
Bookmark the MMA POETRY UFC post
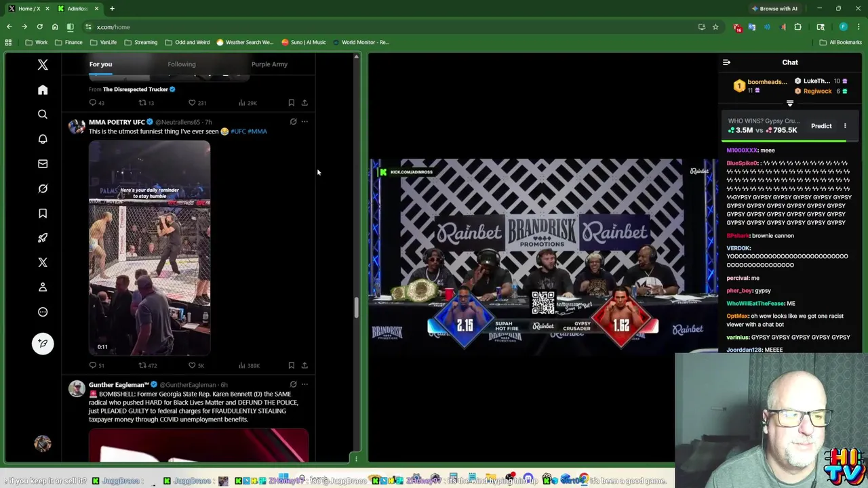tap(291, 365)
